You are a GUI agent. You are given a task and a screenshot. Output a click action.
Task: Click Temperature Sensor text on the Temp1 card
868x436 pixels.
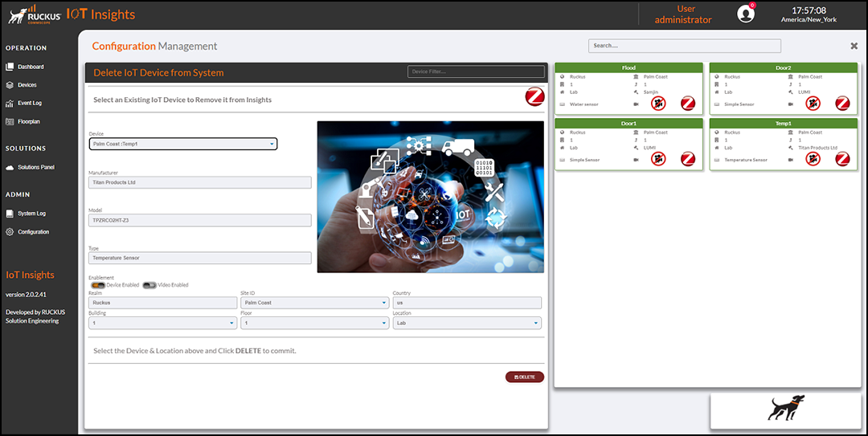746,160
